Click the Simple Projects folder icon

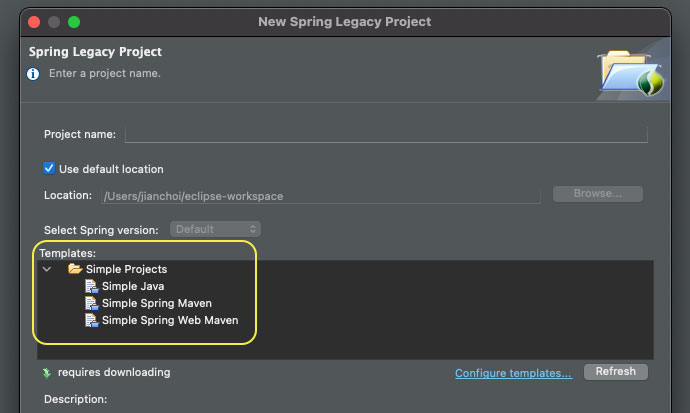tap(75, 269)
